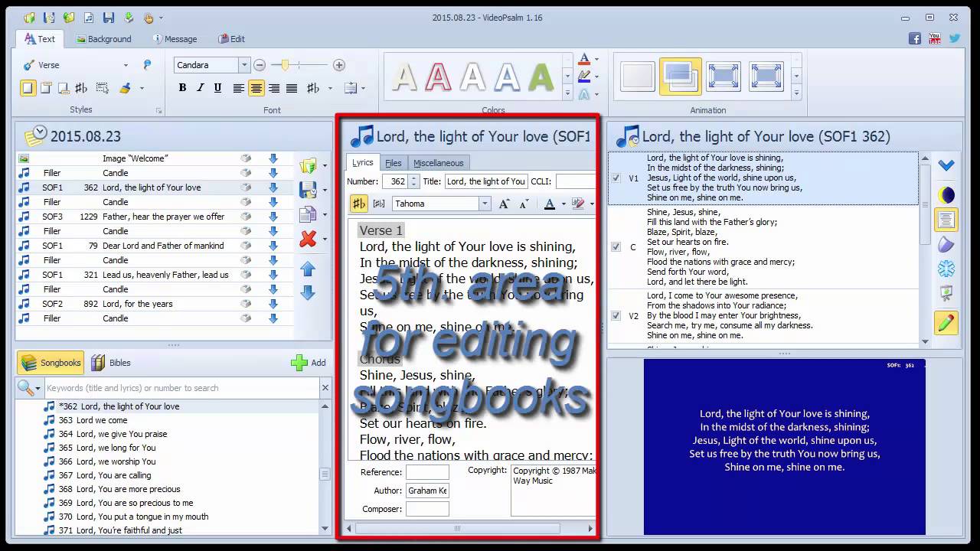
Task: Open Twitter icon in top right
Action: [x=955, y=38]
